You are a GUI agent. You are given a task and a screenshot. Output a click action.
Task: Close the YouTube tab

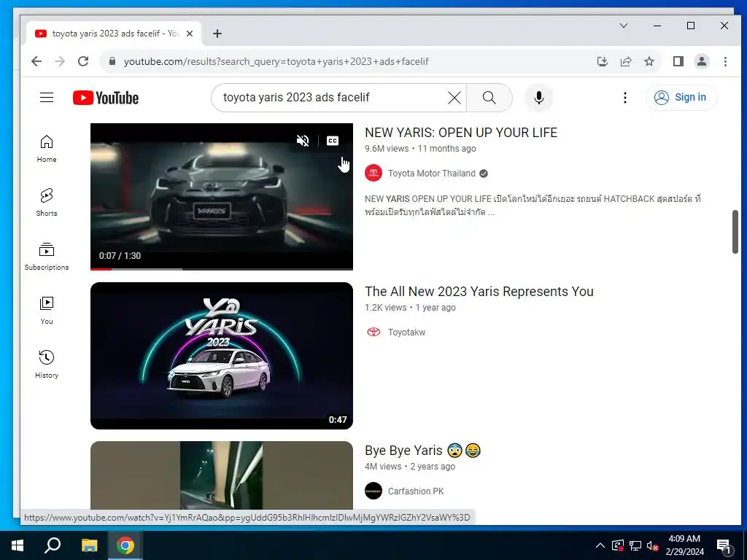click(x=190, y=34)
